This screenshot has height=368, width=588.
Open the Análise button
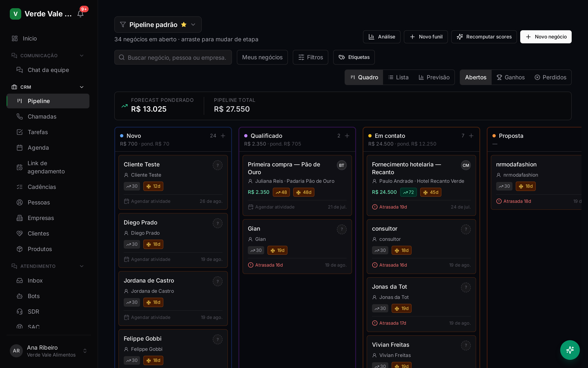pyautogui.click(x=381, y=37)
